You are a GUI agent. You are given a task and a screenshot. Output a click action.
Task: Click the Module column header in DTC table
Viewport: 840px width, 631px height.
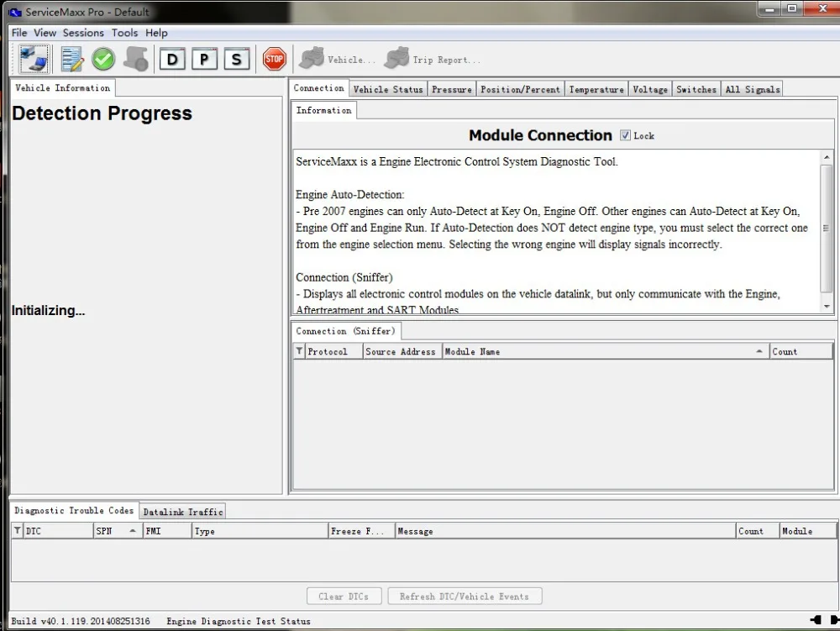[x=808, y=531]
